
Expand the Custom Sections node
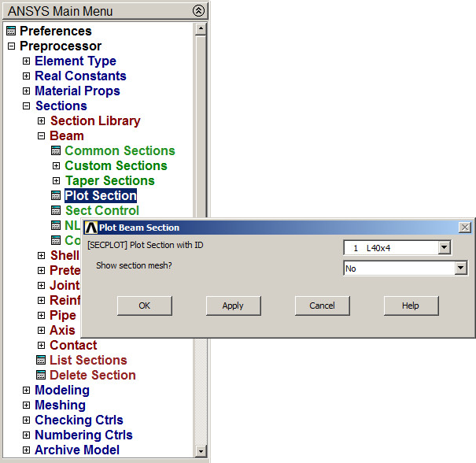56,166
